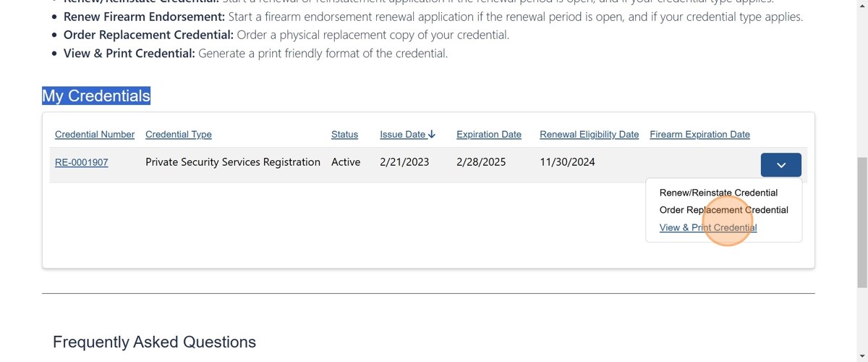Open credential RE-0001907 link
Screen dimensions: 868x362
(82, 162)
